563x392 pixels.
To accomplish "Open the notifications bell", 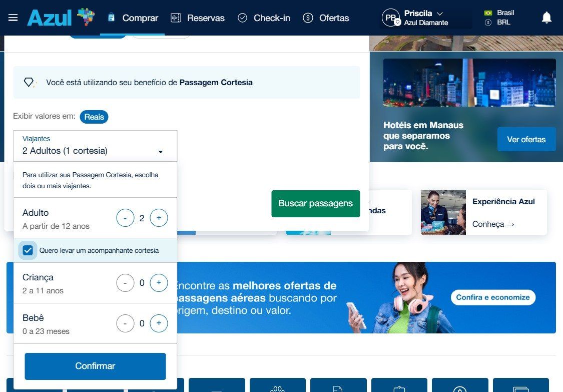I will click(x=546, y=18).
